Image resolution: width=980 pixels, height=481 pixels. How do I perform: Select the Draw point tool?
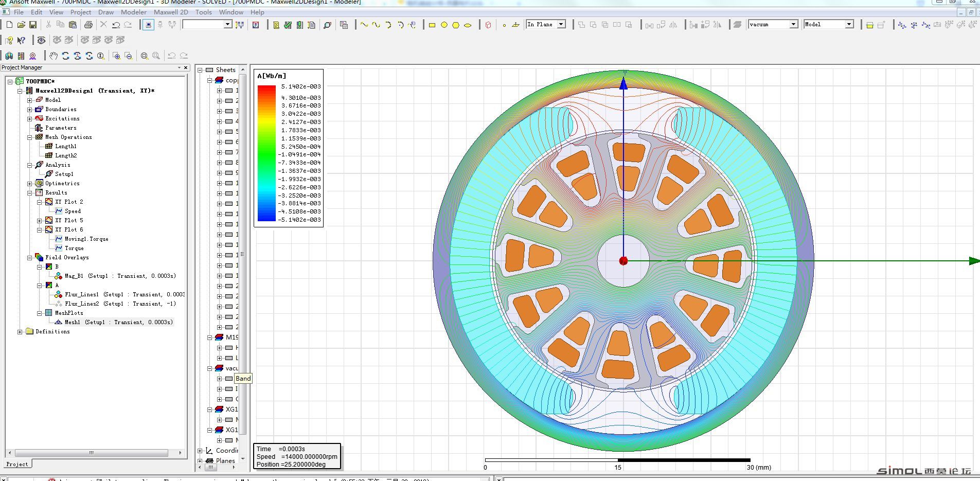click(x=504, y=25)
